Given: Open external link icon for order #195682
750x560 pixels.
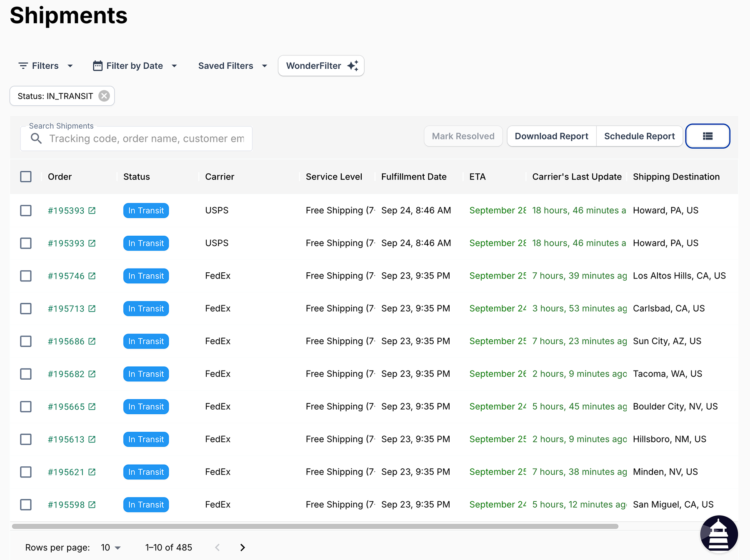Looking at the screenshot, I should point(92,374).
